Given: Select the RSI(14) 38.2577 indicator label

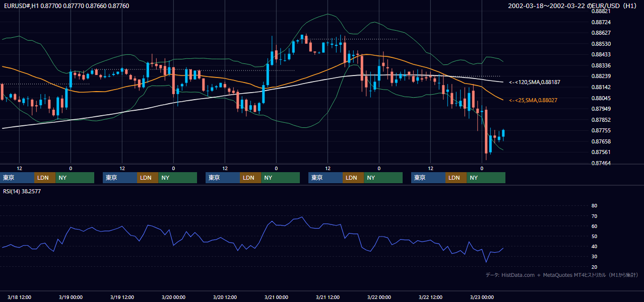Looking at the screenshot, I should point(22,191).
